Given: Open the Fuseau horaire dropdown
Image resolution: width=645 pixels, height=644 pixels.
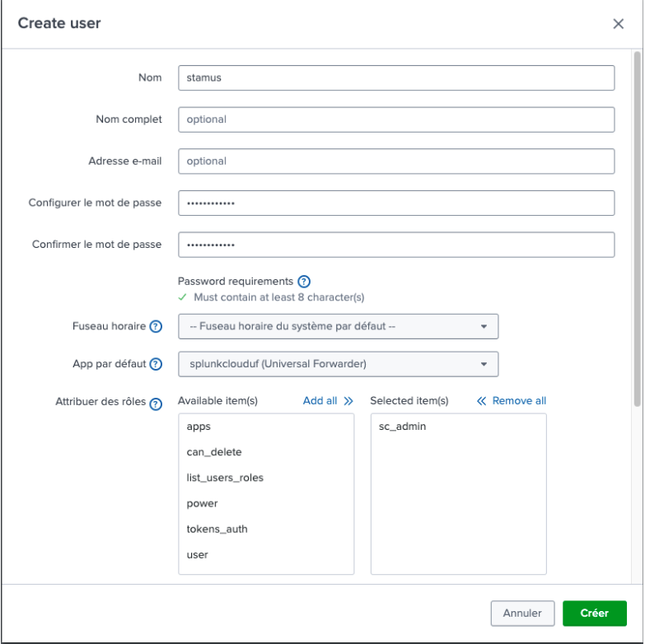Looking at the screenshot, I should tap(338, 326).
